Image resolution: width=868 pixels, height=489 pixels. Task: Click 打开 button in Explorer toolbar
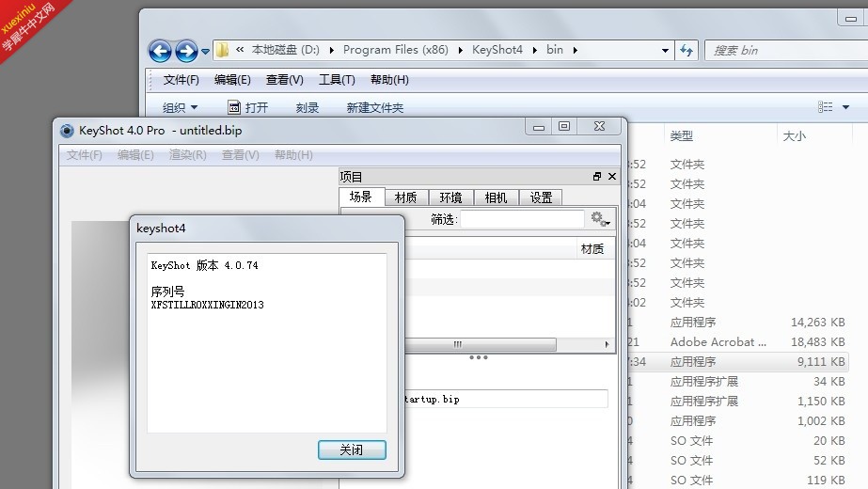pyautogui.click(x=248, y=107)
